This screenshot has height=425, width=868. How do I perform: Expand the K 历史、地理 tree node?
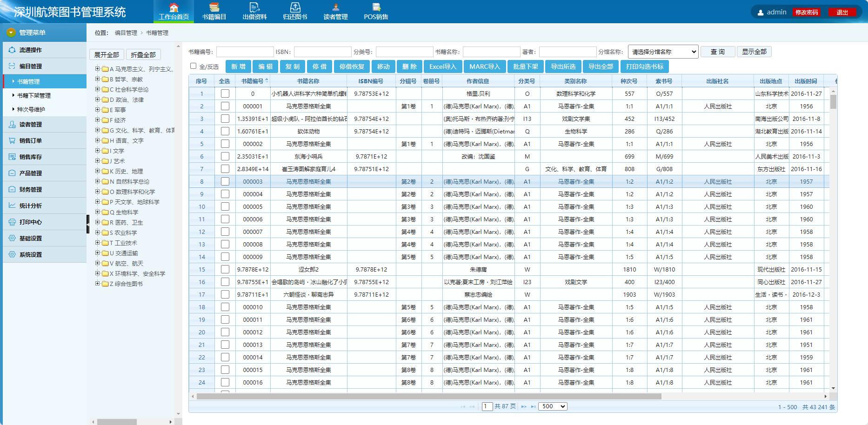click(x=98, y=171)
